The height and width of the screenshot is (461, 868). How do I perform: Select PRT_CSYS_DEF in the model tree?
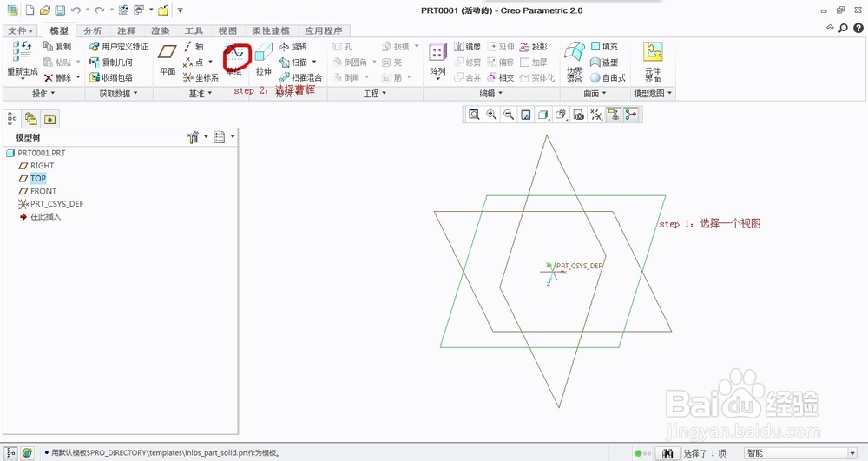coord(57,204)
